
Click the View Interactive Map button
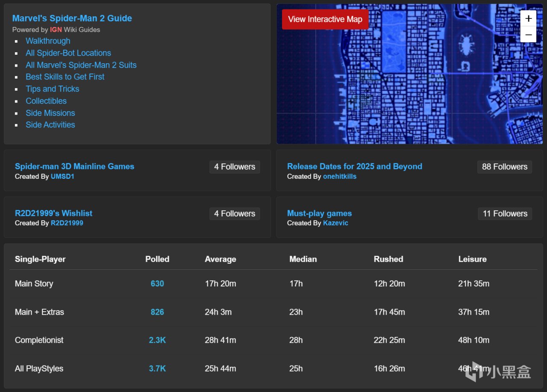pyautogui.click(x=325, y=19)
